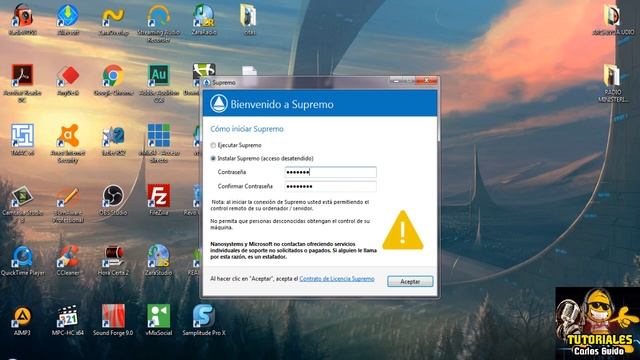Open the FileZilla desktop shortcut
Viewport: 640px width, 360px height.
[159, 200]
